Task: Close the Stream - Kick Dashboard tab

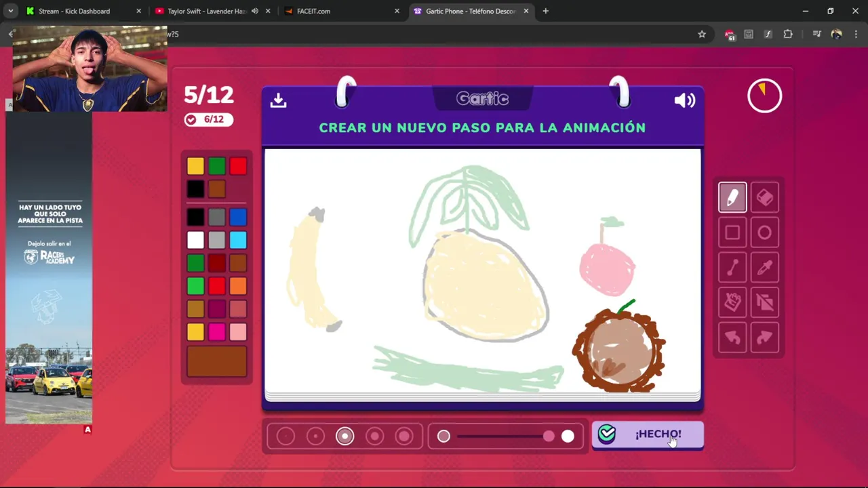Action: [x=139, y=11]
